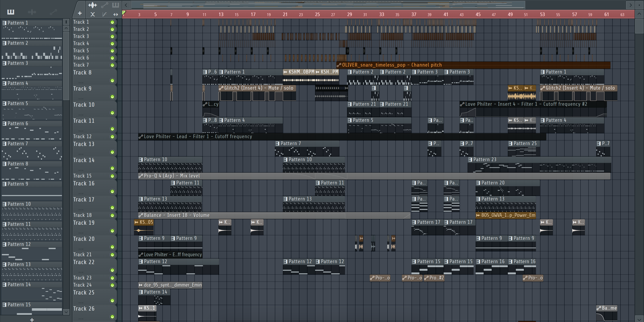Click the KSHM..0BPM audio clip icon
The height and width of the screenshot is (322, 644).
[286, 72]
